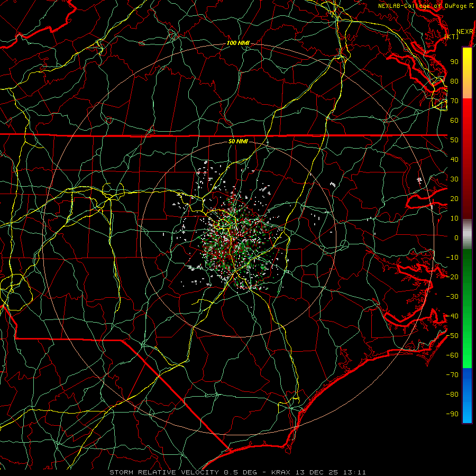
Task: Click the 50 NMI range ring label
Action: [x=238, y=141]
